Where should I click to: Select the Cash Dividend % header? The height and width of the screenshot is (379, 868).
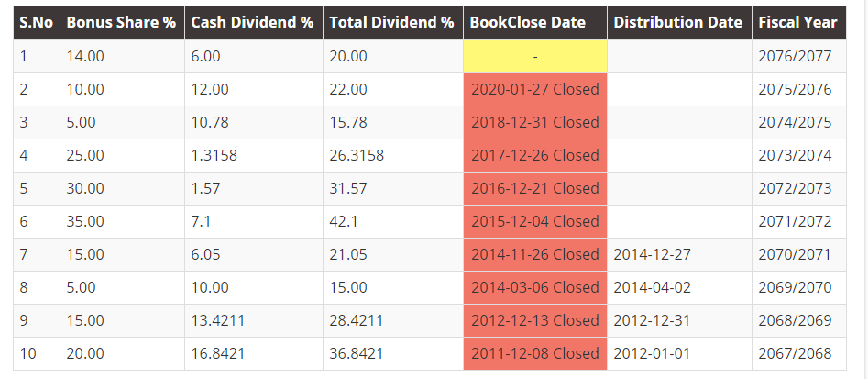(x=252, y=22)
